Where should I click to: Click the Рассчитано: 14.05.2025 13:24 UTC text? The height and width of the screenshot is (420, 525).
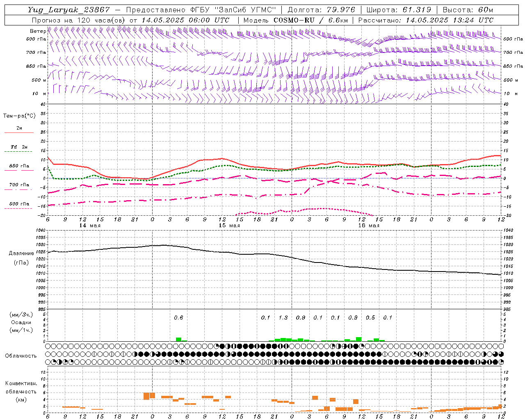pyautogui.click(x=426, y=20)
